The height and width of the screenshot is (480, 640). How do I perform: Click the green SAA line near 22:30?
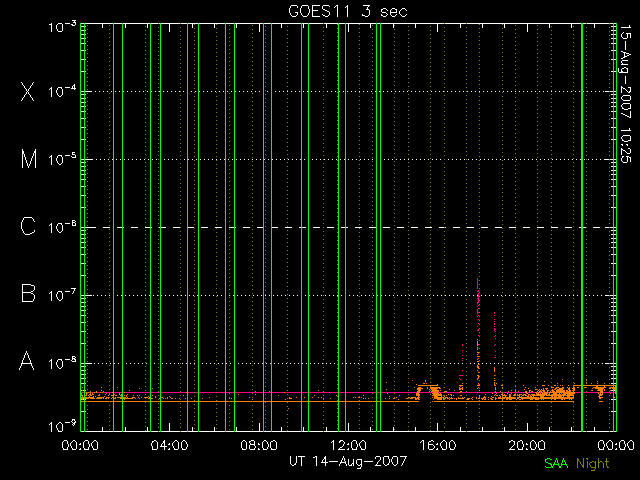[582, 227]
